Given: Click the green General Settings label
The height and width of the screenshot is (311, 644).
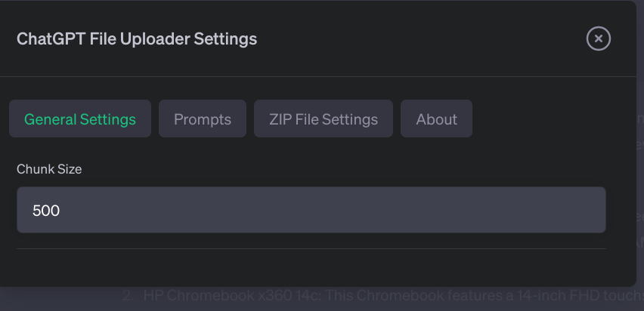Looking at the screenshot, I should [x=80, y=119].
